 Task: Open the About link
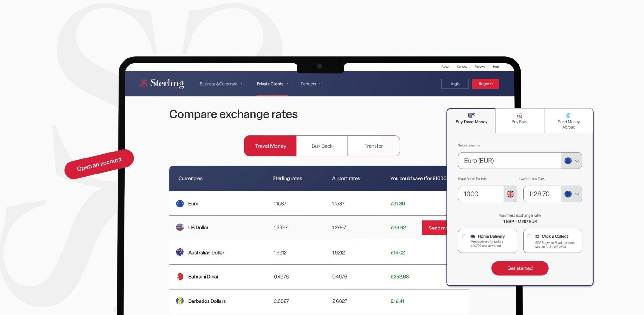(x=445, y=67)
